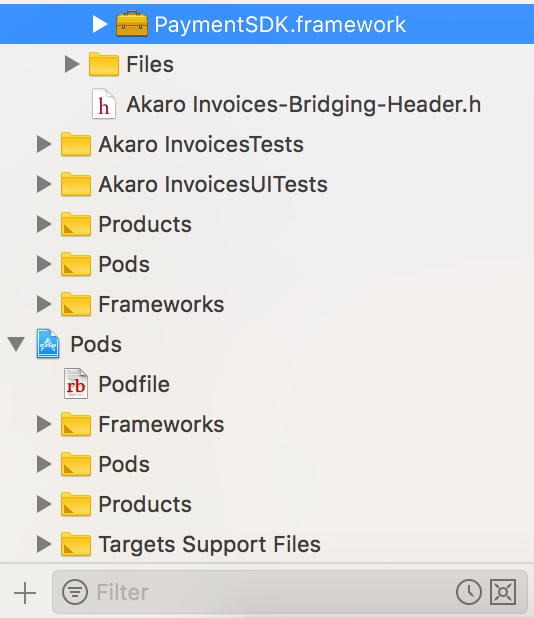Image resolution: width=534 pixels, height=618 pixels.
Task: Click the header file icon for Bridging-Header
Action: point(104,104)
